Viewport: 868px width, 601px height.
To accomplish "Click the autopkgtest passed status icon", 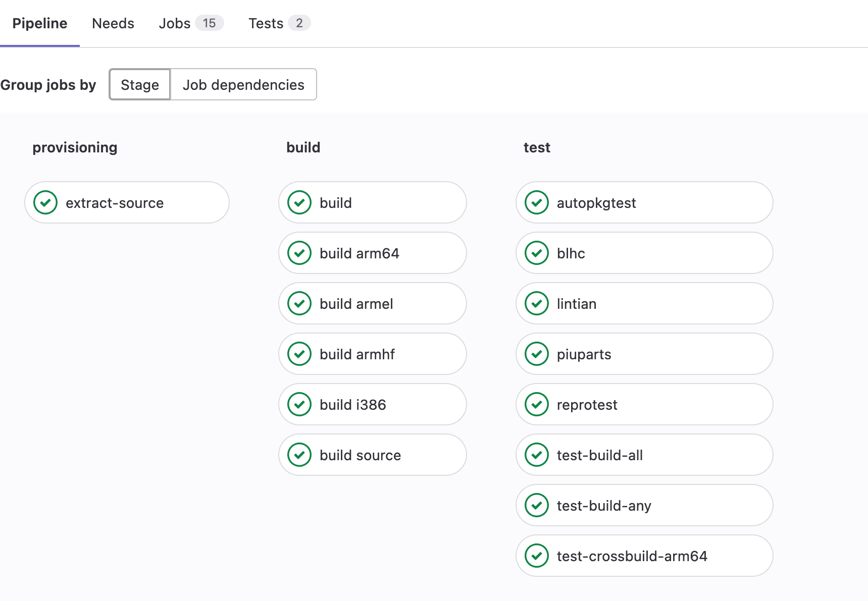I will (537, 202).
